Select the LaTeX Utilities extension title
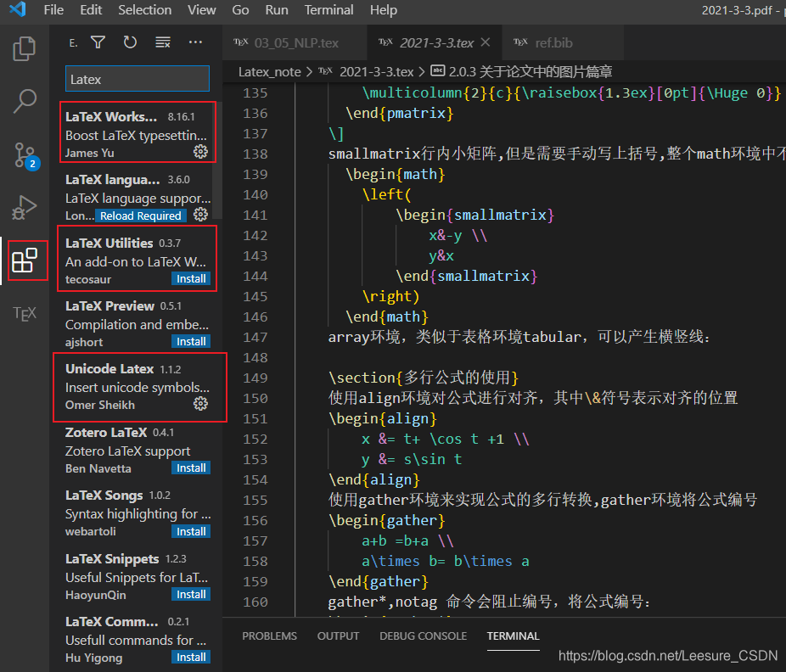Screen dimensions: 786x672 [x=109, y=243]
